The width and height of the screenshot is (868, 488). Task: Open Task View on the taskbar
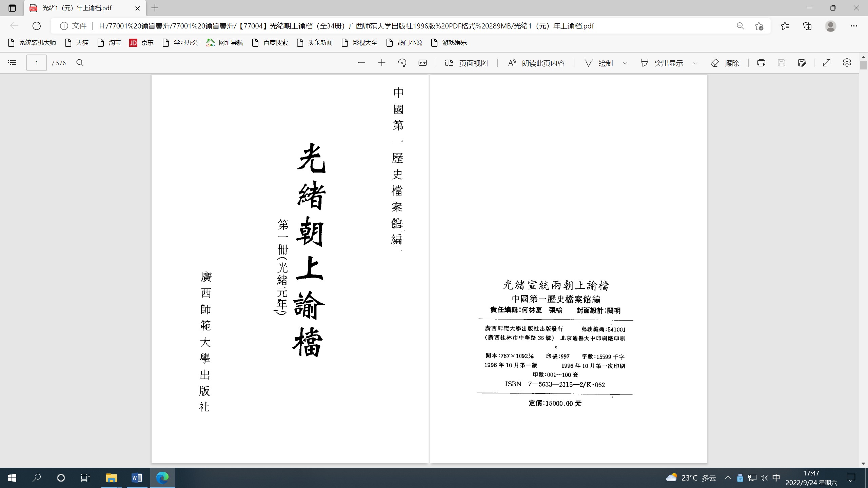click(85, 478)
